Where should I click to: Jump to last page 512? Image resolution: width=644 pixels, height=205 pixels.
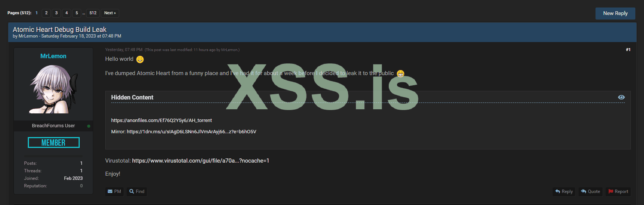point(93,13)
